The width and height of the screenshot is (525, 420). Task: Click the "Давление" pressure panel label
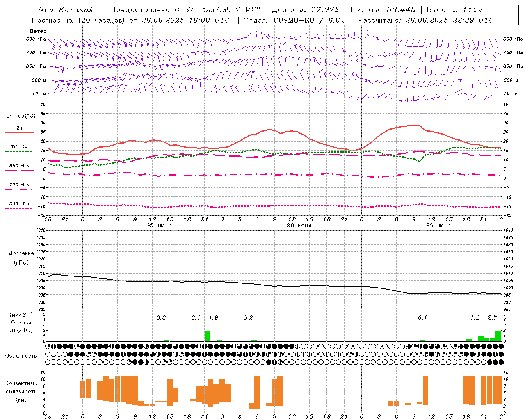[21, 253]
